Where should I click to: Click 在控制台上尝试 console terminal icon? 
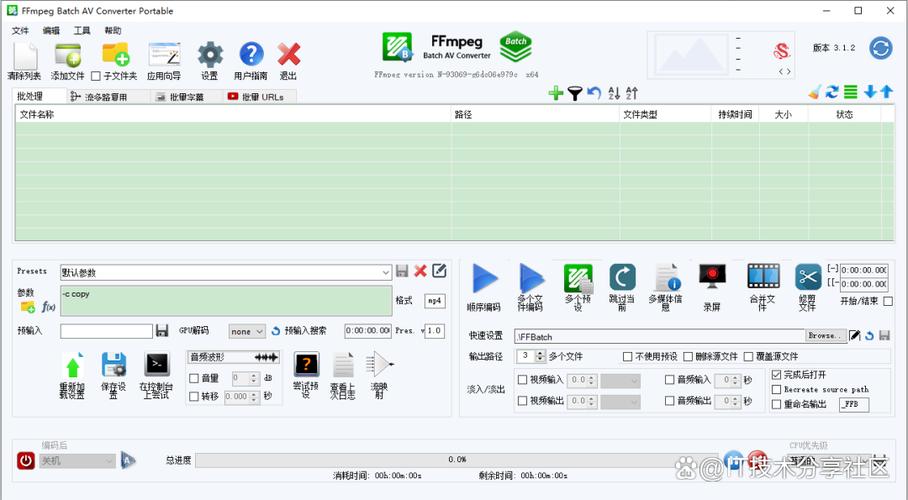[x=156, y=365]
